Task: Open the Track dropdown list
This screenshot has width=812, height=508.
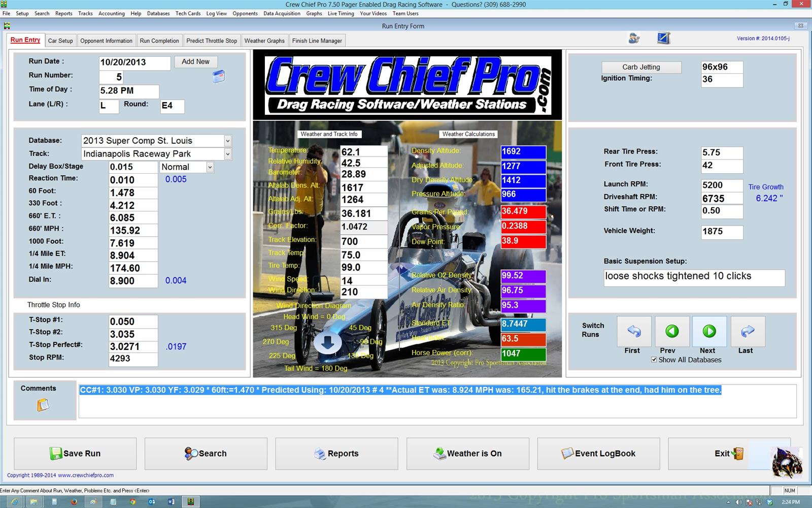Action: coord(227,154)
